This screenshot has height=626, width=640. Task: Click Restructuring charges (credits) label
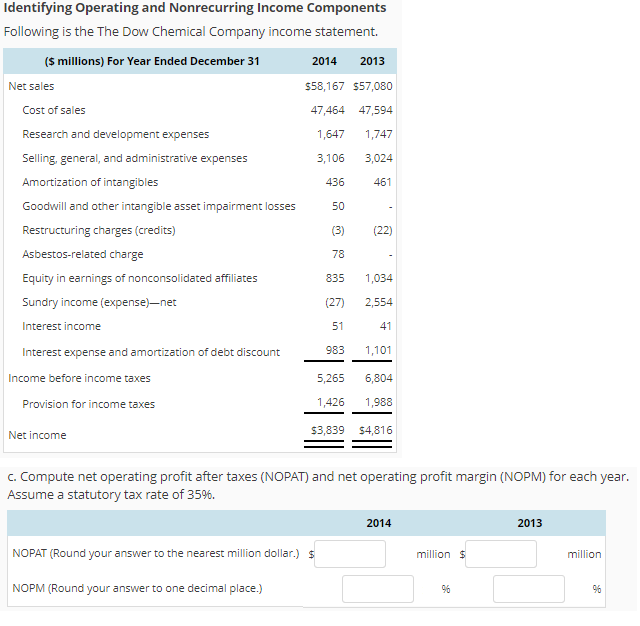[x=99, y=231]
